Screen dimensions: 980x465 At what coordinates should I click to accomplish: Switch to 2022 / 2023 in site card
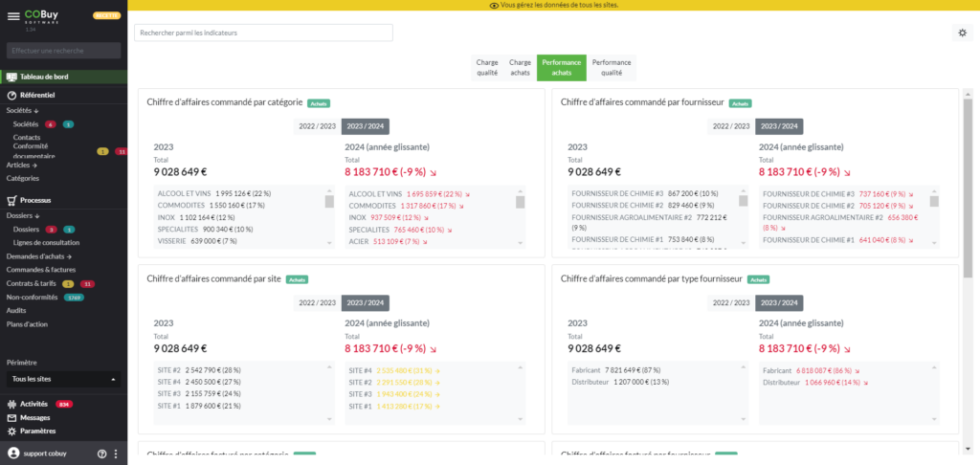click(x=317, y=302)
